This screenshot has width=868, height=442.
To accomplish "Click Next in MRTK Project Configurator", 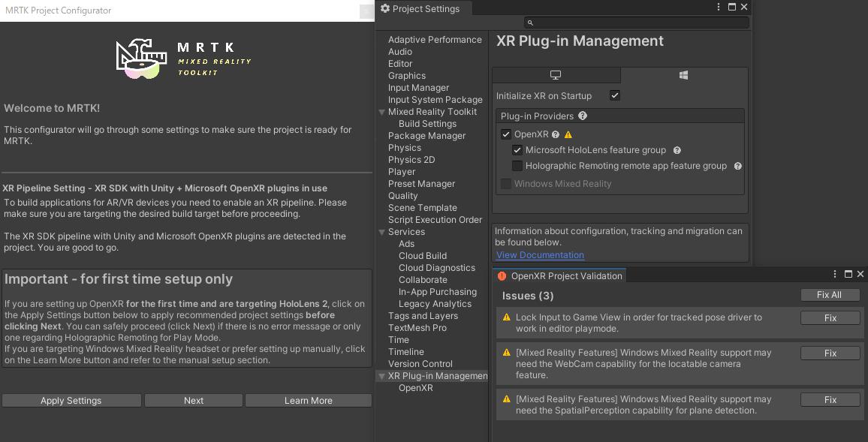I will click(x=194, y=401).
